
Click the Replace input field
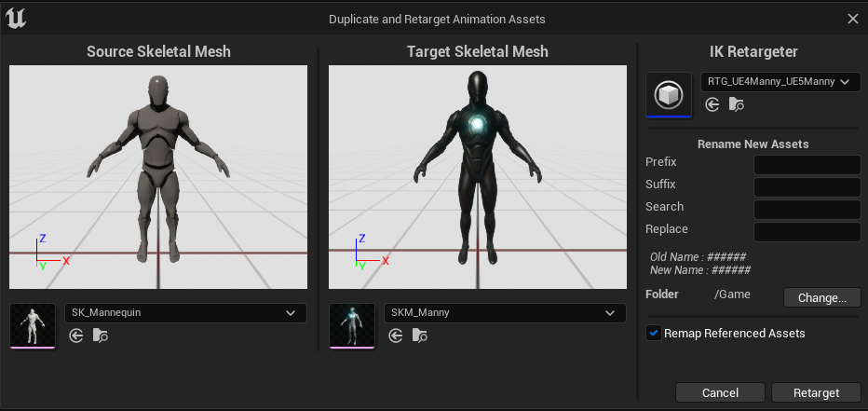[x=807, y=232]
